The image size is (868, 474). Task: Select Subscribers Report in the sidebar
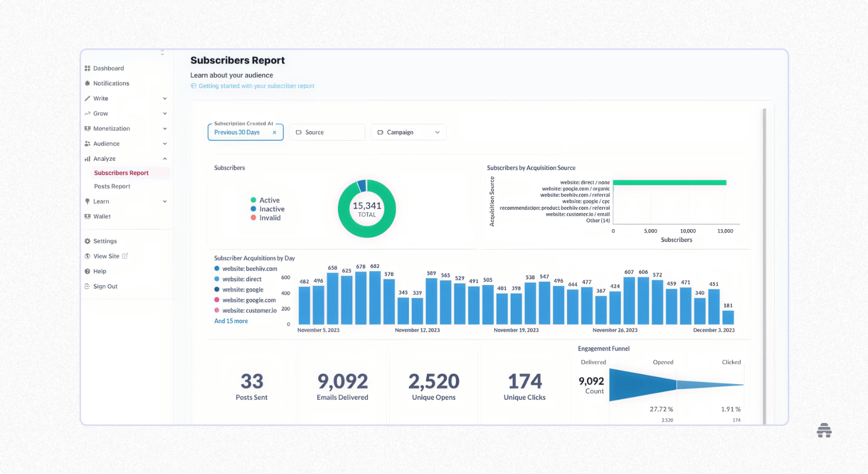tap(121, 172)
